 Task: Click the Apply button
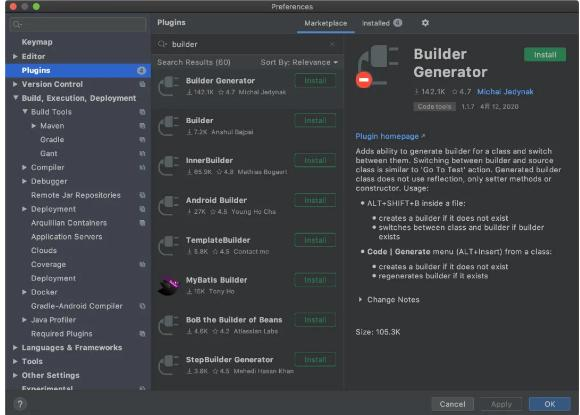[x=501, y=404]
